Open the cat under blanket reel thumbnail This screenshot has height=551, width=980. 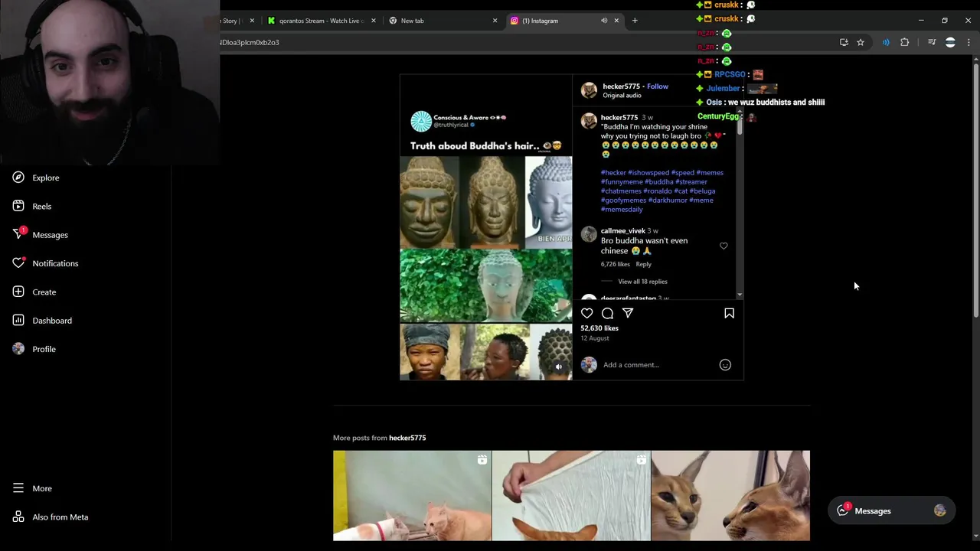pyautogui.click(x=571, y=496)
